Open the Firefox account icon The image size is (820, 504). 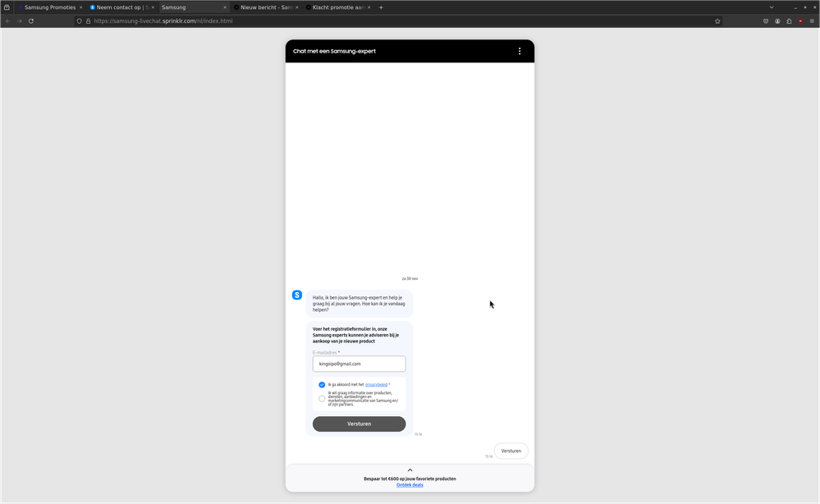point(777,21)
